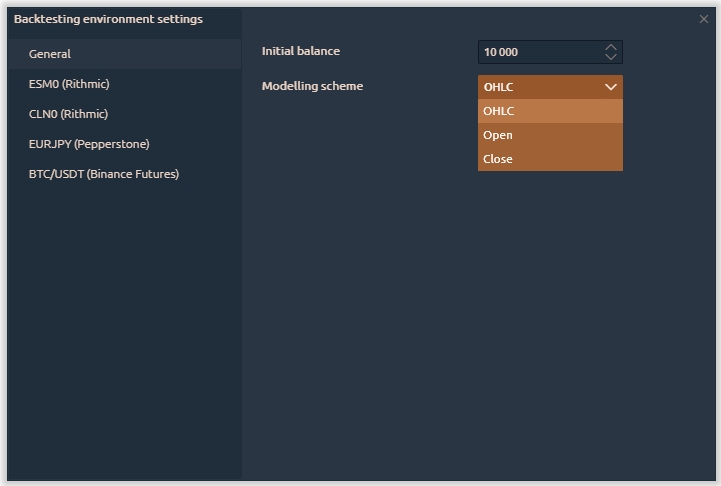721x486 pixels.
Task: Click the 10 000 balance number text
Action: point(501,52)
